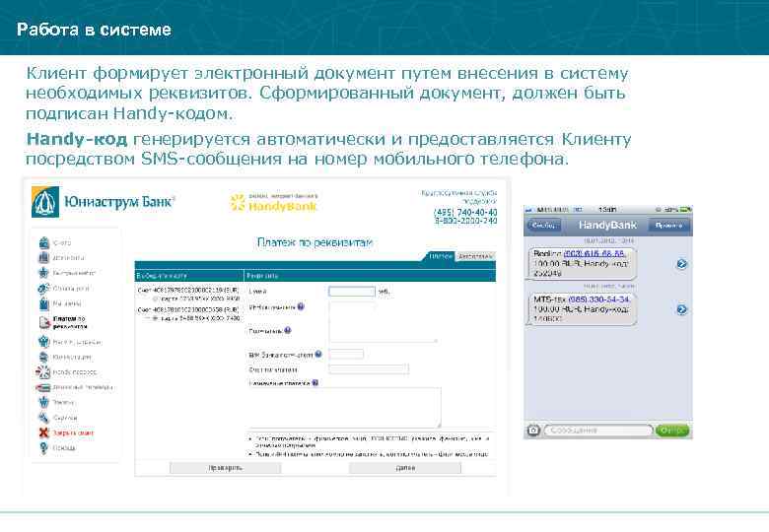Click the help icon next to Назначение платежа
769x532 pixels.
pyautogui.click(x=315, y=383)
